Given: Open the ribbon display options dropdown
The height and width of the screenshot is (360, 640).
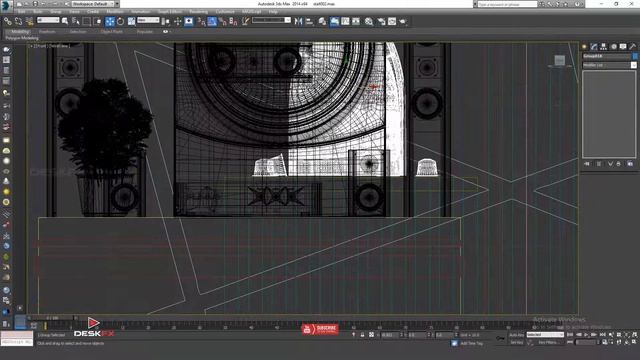Looking at the screenshot, I should pyautogui.click(x=166, y=31).
